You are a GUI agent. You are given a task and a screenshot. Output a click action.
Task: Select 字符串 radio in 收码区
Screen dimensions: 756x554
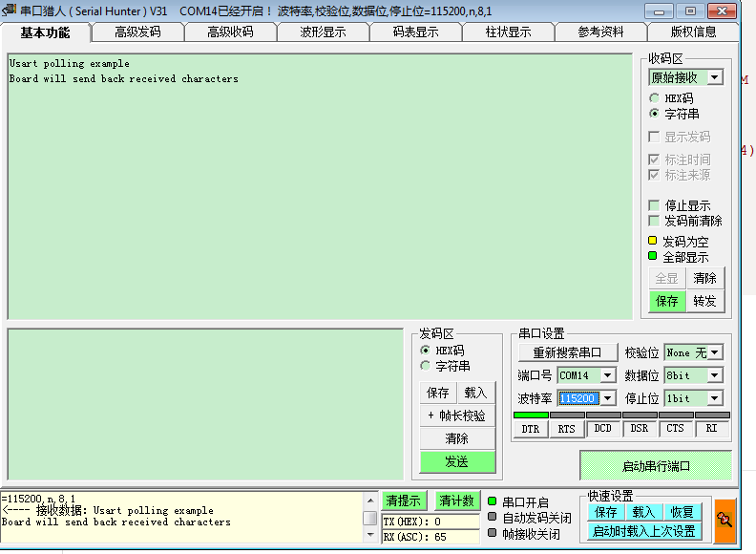(x=654, y=114)
